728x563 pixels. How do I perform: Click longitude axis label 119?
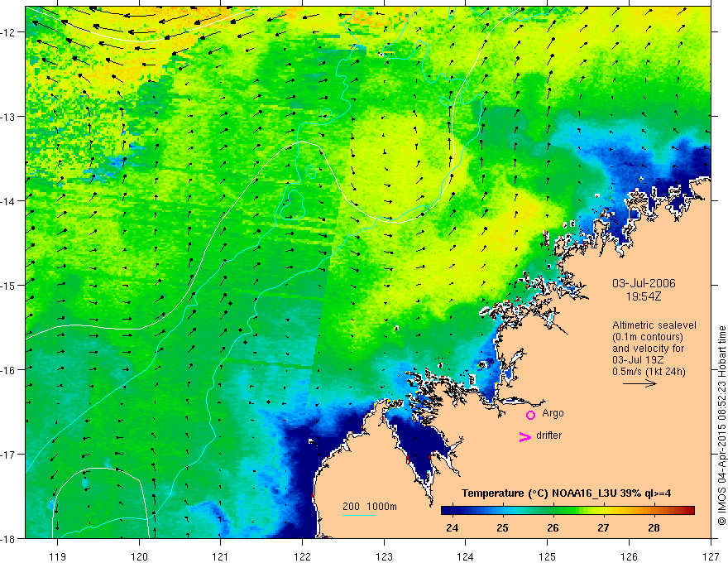(58, 556)
